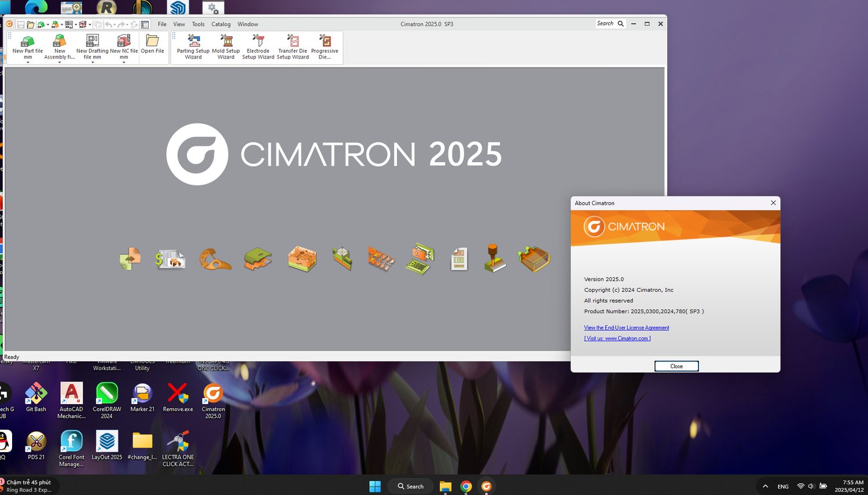Show hidden icons in system tray
The height and width of the screenshot is (495, 868).
pos(765,486)
